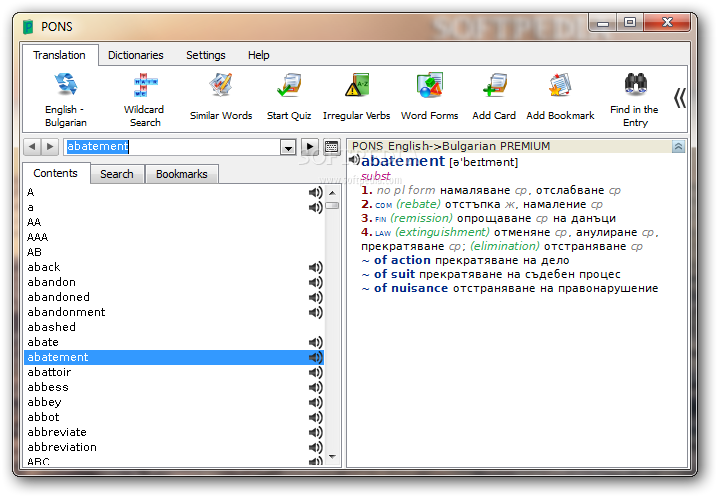Collapse the ribbon with double chevron
The height and width of the screenshot is (497, 718).
click(x=680, y=98)
